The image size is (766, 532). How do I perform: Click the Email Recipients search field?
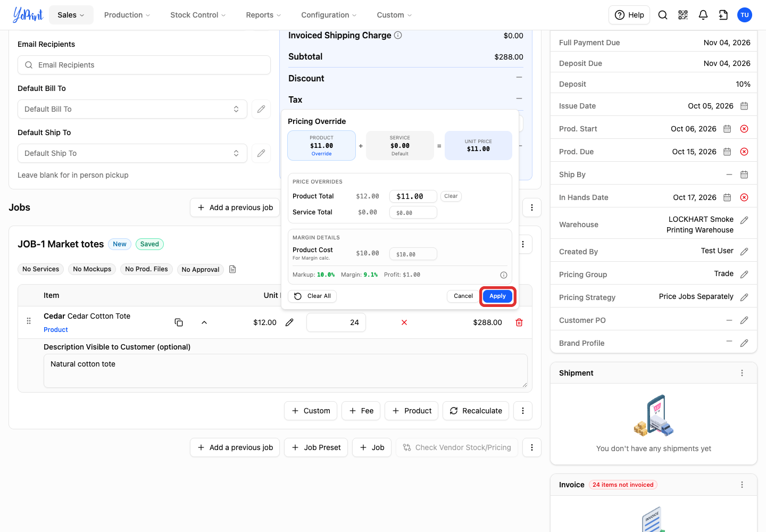144,65
